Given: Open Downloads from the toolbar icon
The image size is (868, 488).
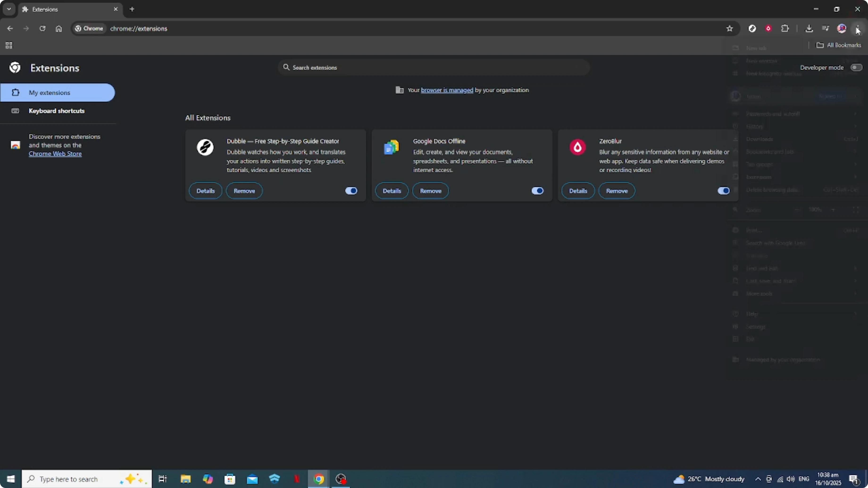Looking at the screenshot, I should [809, 28].
